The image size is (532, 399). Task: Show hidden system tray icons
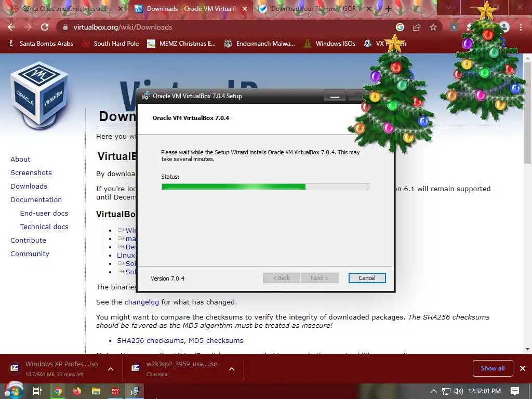434,391
